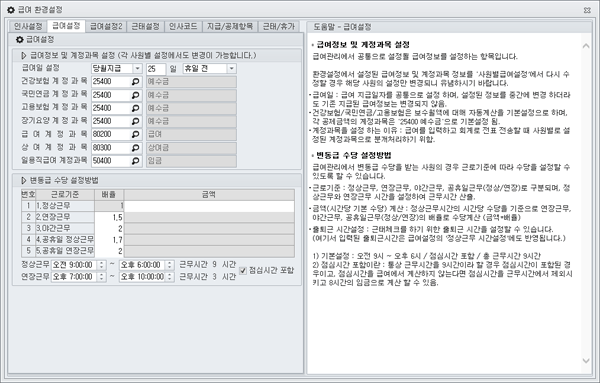Viewport: 600px width, 383px height.
Task: Click the 배율 cell showing 1.7
Action: click(x=109, y=240)
